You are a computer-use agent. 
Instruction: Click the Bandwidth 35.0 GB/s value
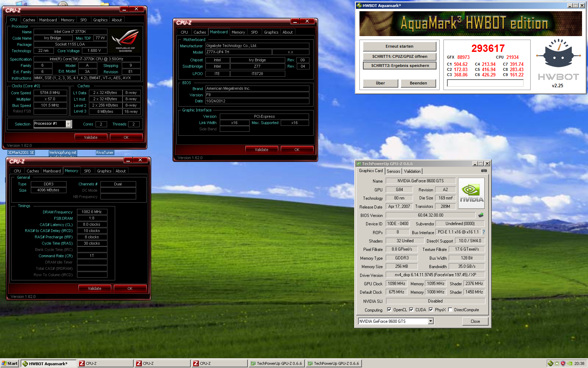point(467,266)
